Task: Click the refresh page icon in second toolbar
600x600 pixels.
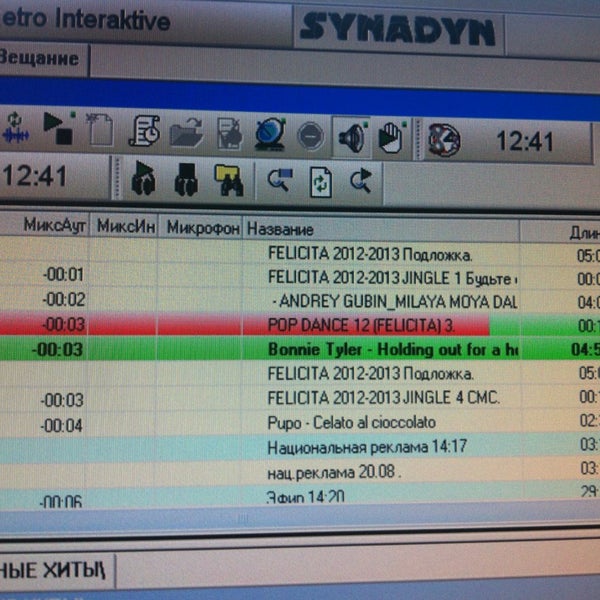Action: 321,181
